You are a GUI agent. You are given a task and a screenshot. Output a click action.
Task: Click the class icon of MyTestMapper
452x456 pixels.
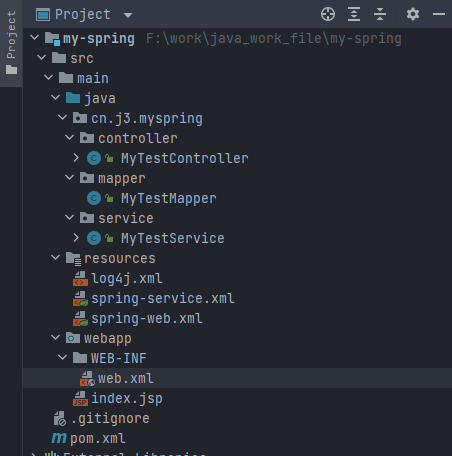(x=94, y=198)
